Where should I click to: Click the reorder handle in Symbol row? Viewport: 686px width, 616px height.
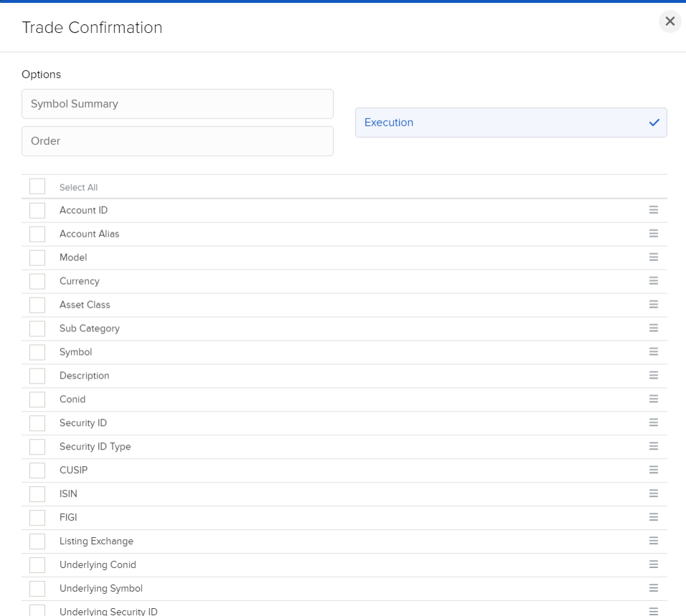(x=653, y=352)
